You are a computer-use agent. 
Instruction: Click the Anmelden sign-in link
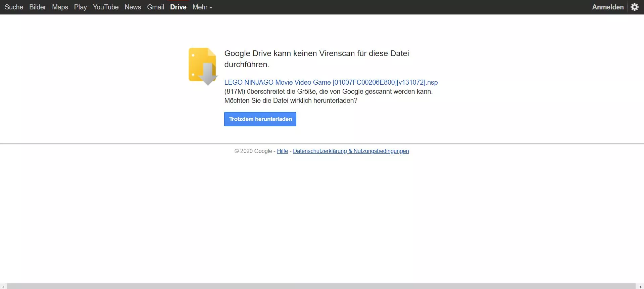[608, 7]
